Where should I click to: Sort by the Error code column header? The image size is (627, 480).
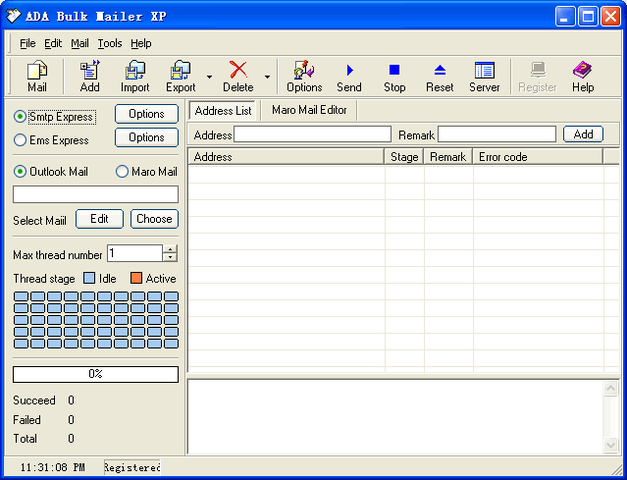pyautogui.click(x=538, y=157)
